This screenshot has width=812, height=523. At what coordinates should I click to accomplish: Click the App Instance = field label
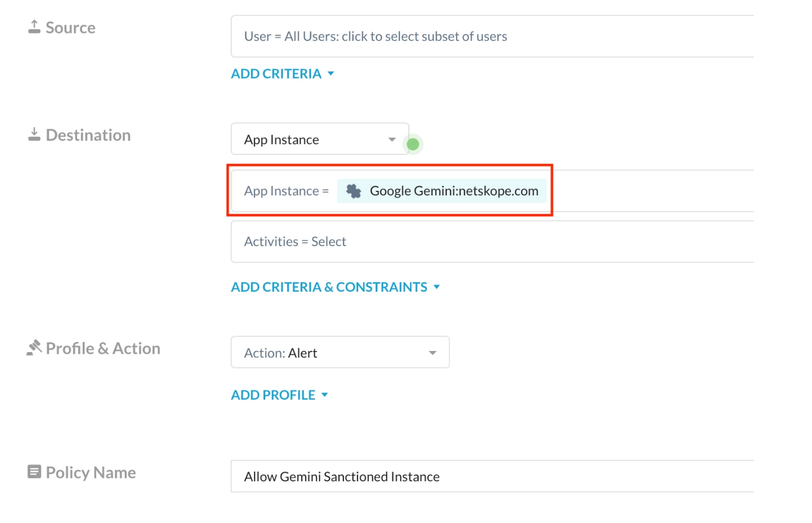pos(286,191)
